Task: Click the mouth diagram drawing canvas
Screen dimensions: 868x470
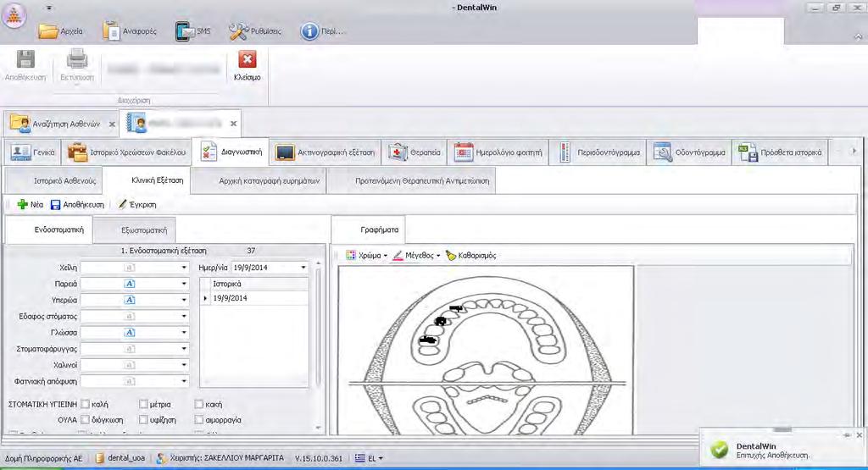Action: click(486, 350)
